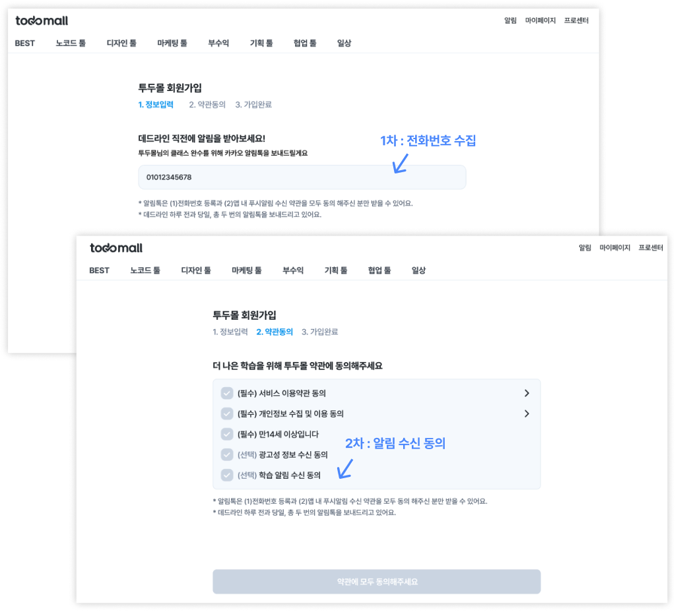This screenshot has height=616, width=685.
Task: Open the 디자인 툴 category
Action: (196, 270)
